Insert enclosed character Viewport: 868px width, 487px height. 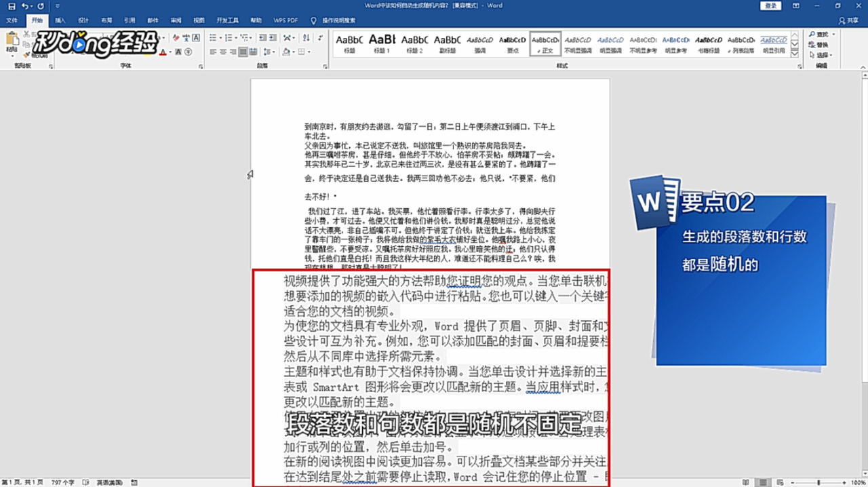188,52
